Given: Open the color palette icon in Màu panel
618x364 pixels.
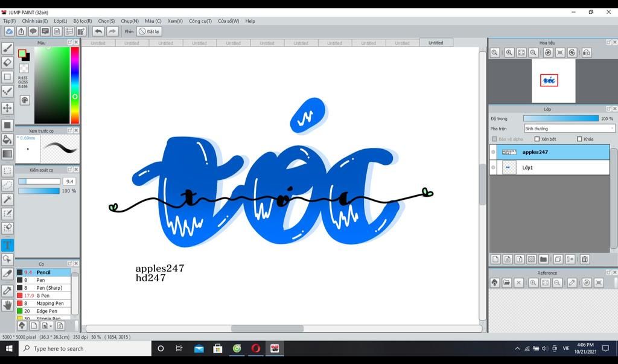Looking at the screenshot, I should tap(24, 100).
